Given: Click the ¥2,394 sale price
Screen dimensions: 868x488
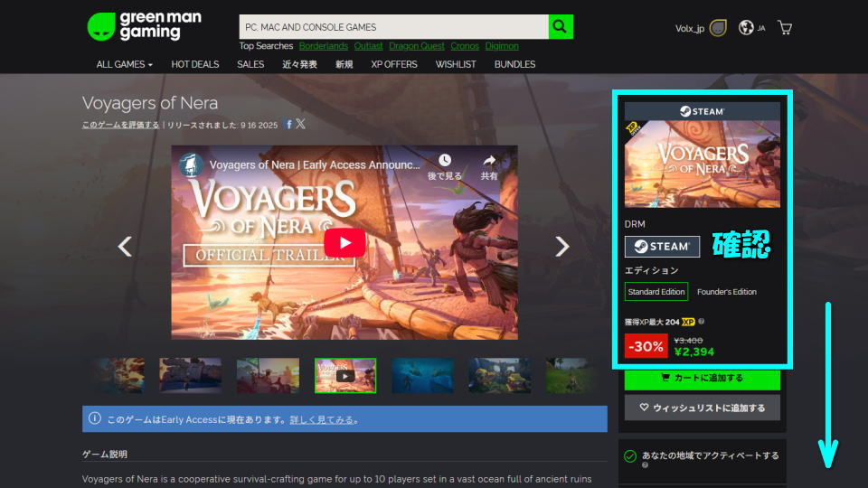Looking at the screenshot, I should 694,352.
